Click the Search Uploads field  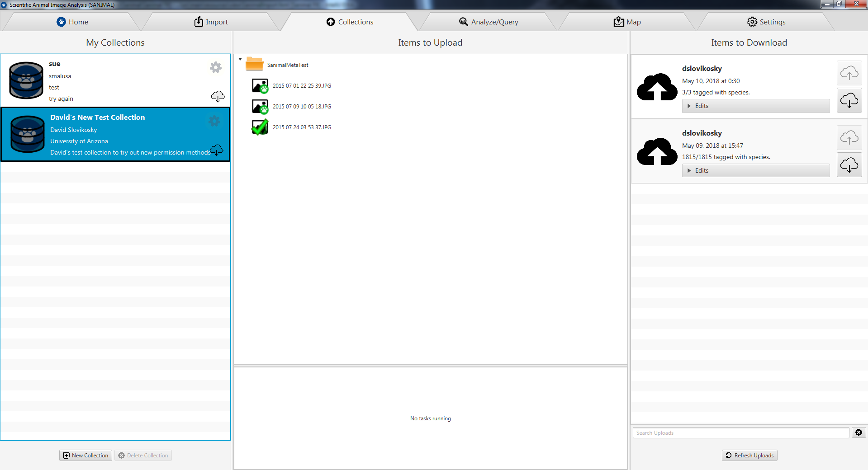(740, 433)
